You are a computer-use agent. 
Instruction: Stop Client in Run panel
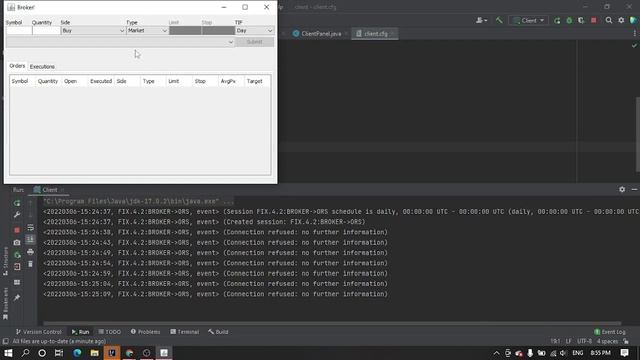pos(17,230)
